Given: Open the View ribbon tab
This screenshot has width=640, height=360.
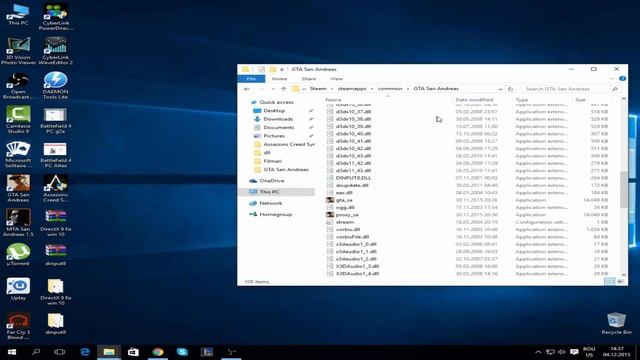Looking at the screenshot, I should [x=336, y=78].
